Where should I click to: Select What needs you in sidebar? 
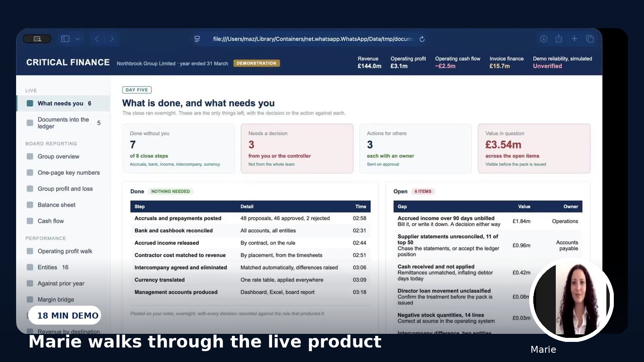click(x=63, y=103)
